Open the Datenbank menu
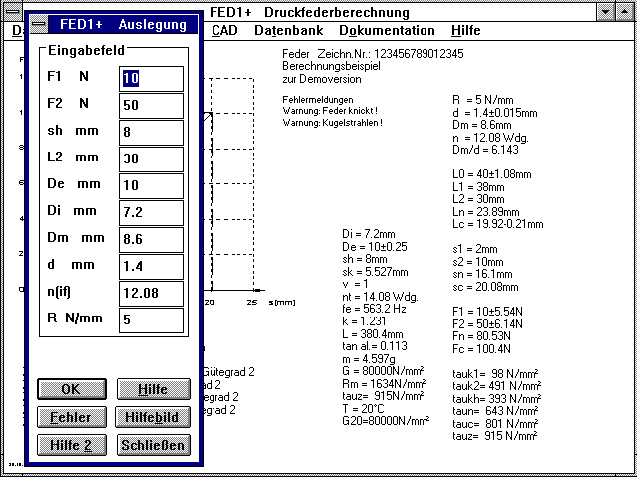This screenshot has width=637, height=478. tap(289, 30)
